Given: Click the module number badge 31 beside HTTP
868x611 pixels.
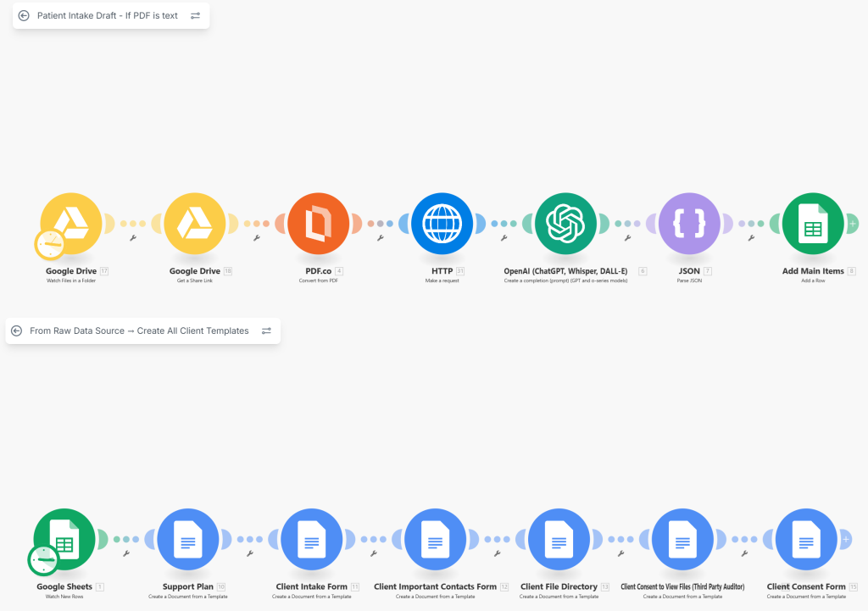Looking at the screenshot, I should coord(460,271).
